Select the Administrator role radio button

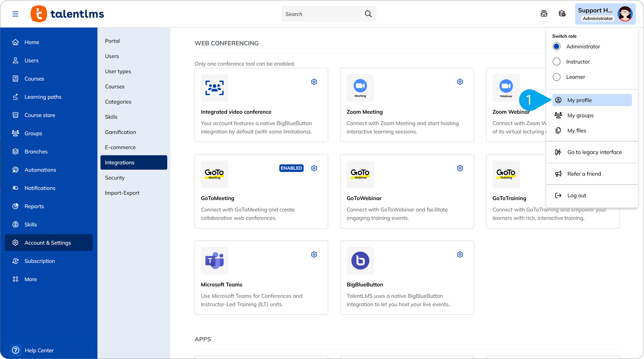tap(556, 46)
